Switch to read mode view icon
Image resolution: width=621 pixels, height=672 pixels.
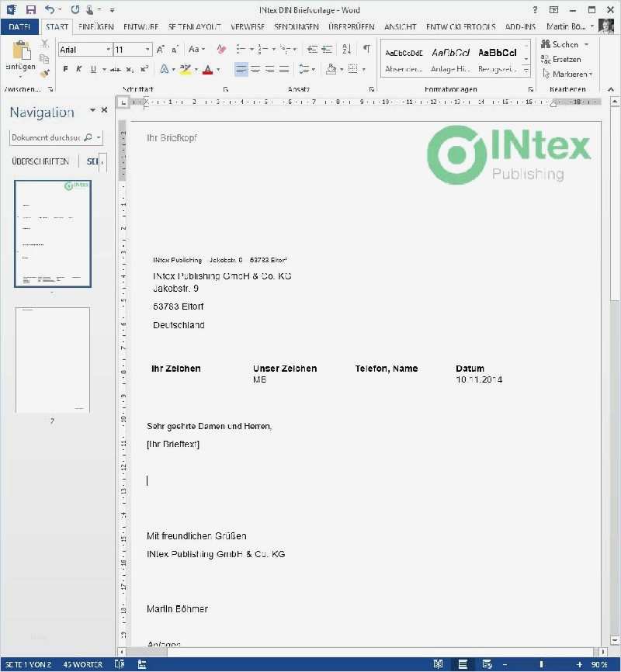[438, 664]
